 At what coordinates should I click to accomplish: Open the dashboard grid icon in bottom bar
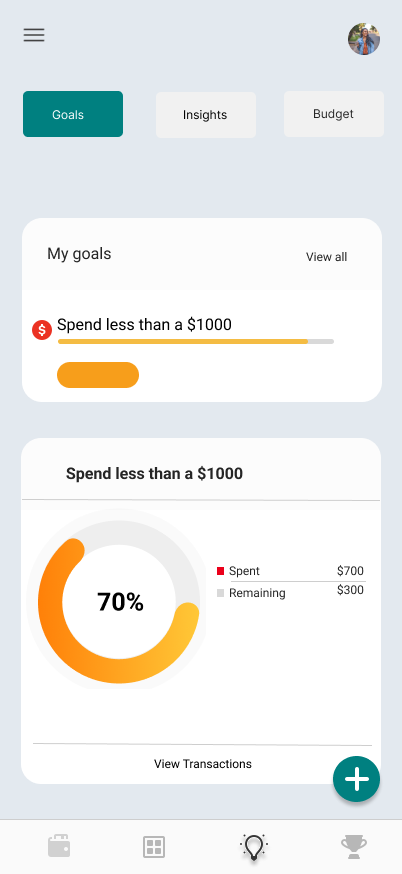tap(154, 847)
